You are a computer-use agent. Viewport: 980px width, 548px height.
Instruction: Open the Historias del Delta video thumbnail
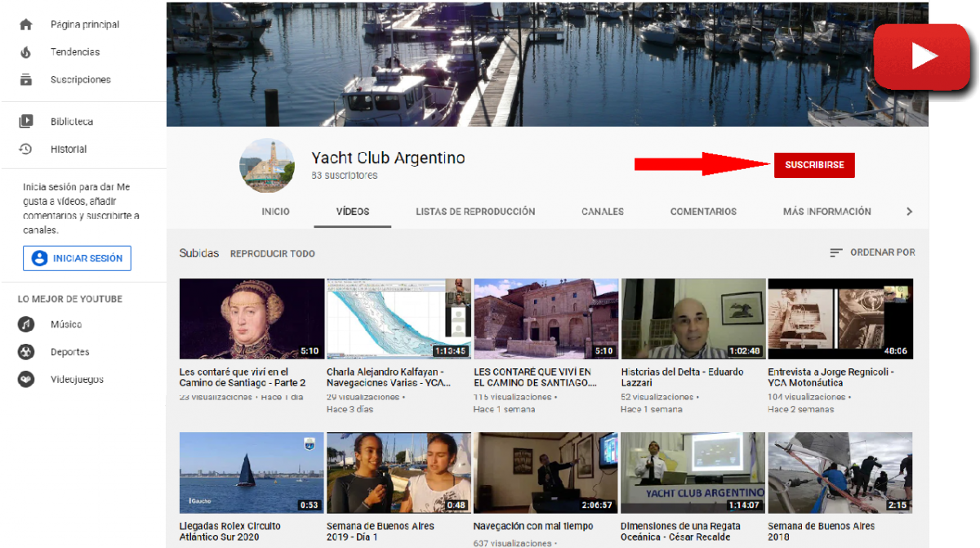point(693,319)
